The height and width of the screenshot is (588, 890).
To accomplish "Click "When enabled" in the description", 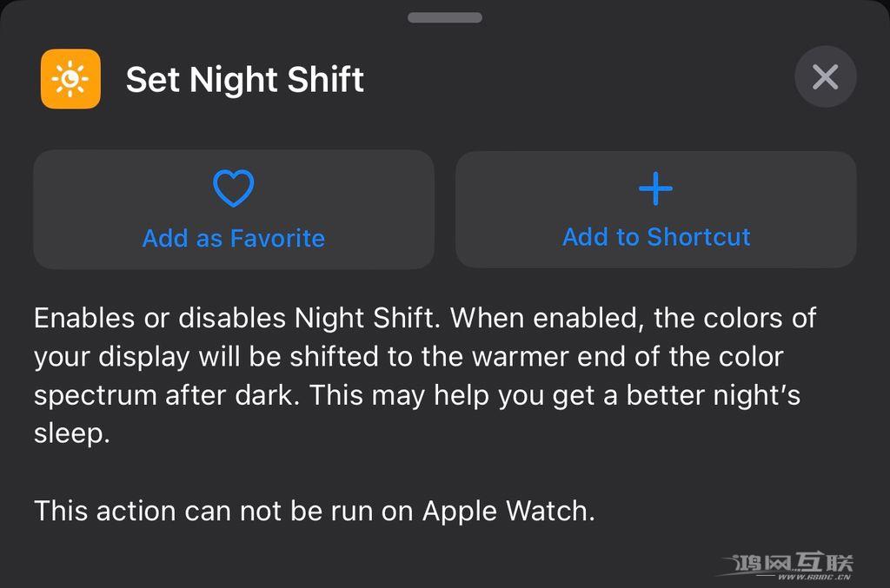I will (548, 318).
